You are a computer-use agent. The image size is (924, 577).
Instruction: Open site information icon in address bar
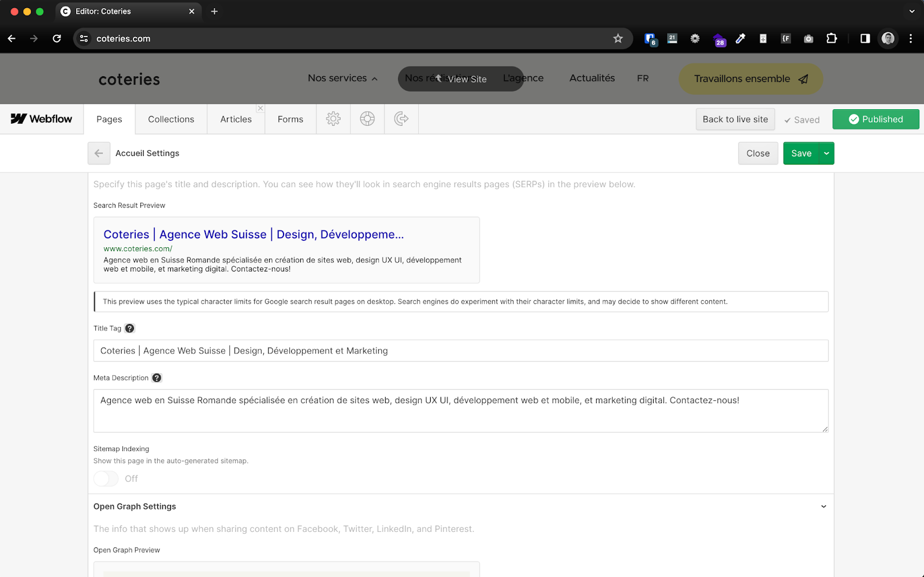[x=84, y=39]
